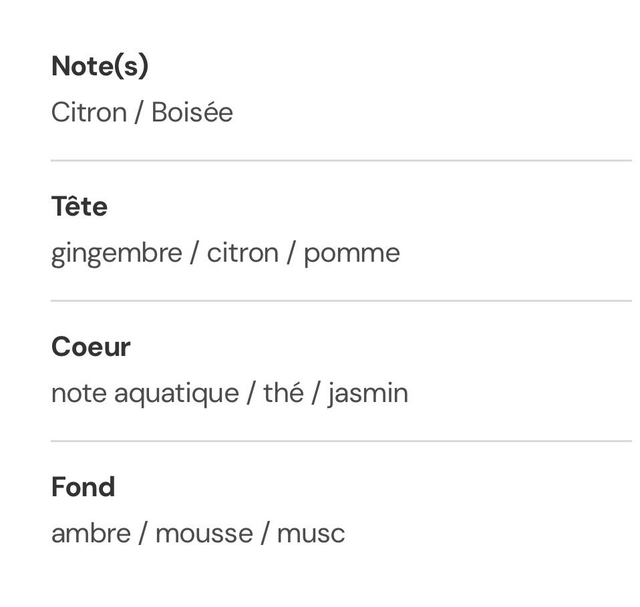Select the pomme top note
The image size is (640, 607).
coord(351,253)
